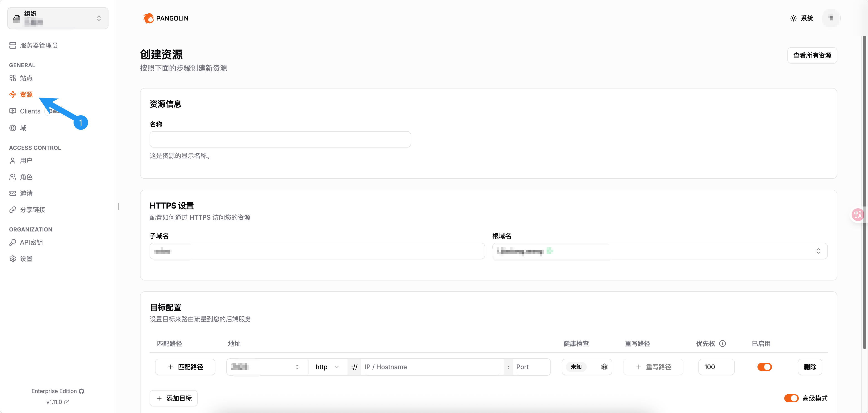Click the priority info icon
This screenshot has height=413, width=868.
[723, 344]
